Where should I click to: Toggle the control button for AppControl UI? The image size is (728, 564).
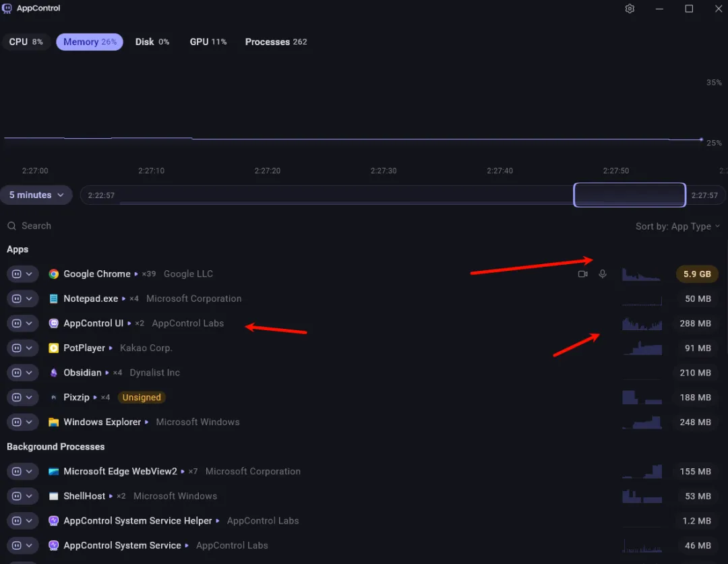(x=17, y=323)
